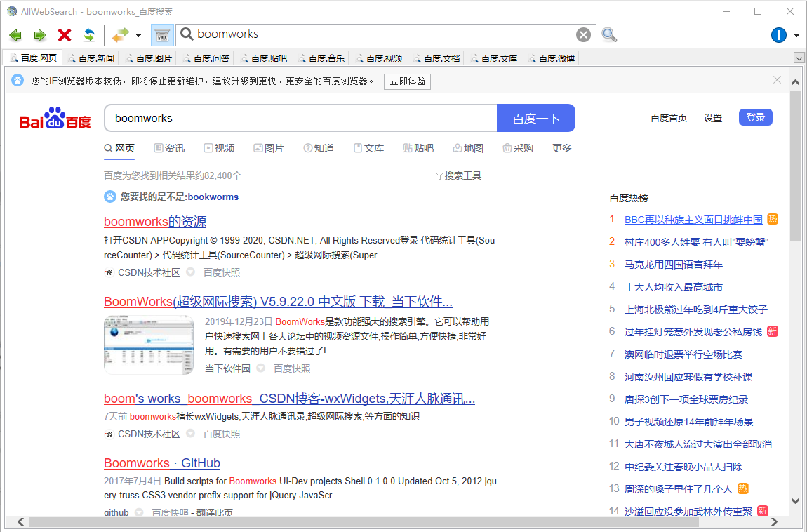The height and width of the screenshot is (532, 807).
Task: Dismiss the IE browser upgrade notice
Action: click(777, 80)
